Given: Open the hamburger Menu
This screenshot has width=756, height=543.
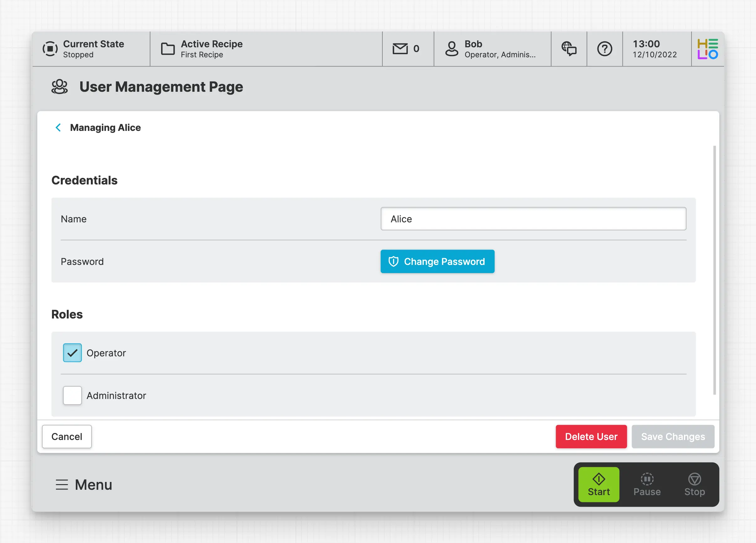Looking at the screenshot, I should pos(84,485).
